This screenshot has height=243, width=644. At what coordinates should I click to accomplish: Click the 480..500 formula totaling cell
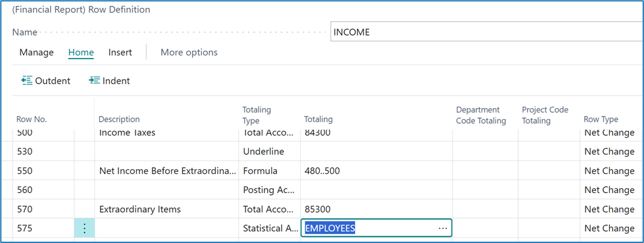click(376, 171)
